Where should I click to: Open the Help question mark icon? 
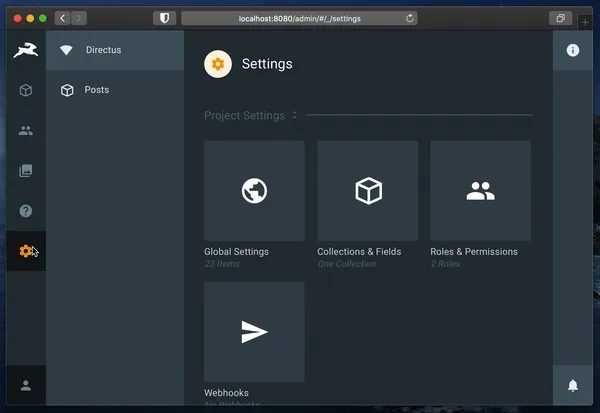coord(25,211)
